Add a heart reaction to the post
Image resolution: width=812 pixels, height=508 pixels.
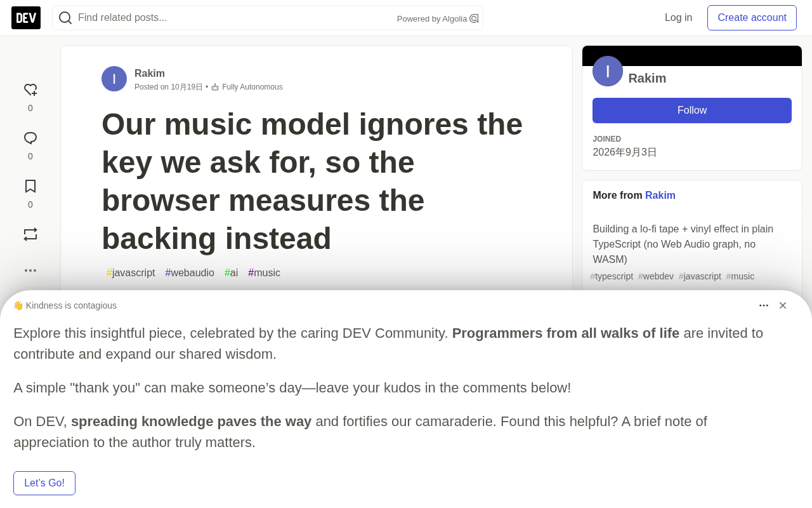pos(30,90)
